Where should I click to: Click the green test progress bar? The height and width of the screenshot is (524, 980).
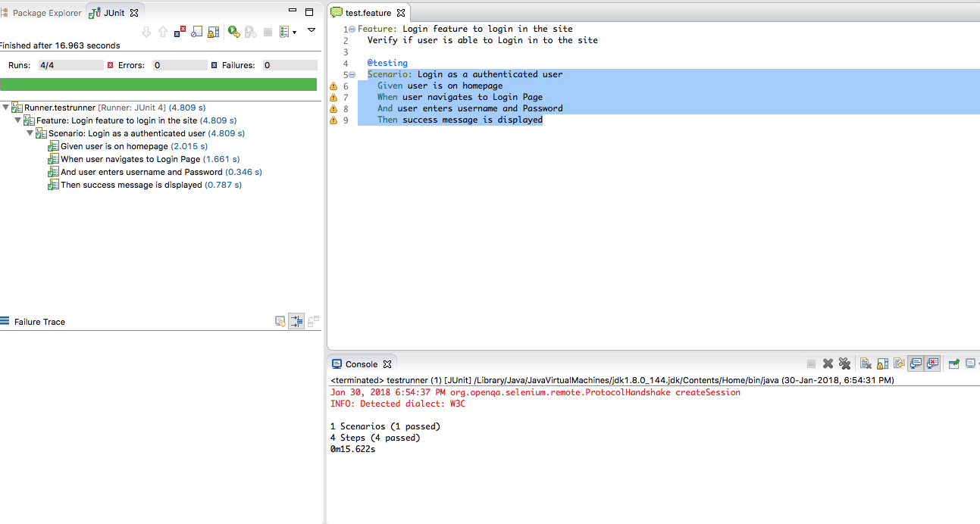(160, 85)
